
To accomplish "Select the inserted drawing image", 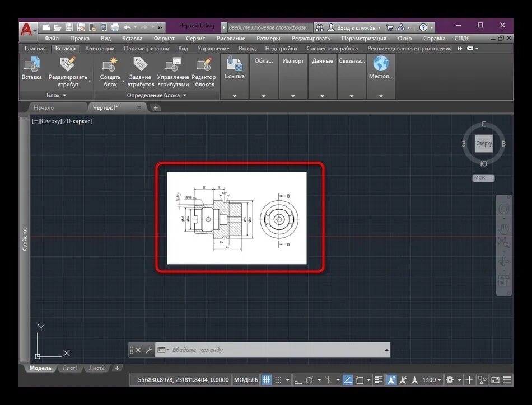I will [x=237, y=218].
